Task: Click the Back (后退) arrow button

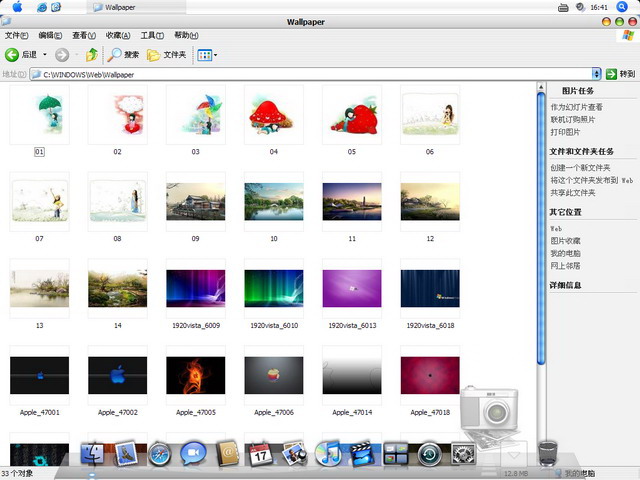Action: 13,54
